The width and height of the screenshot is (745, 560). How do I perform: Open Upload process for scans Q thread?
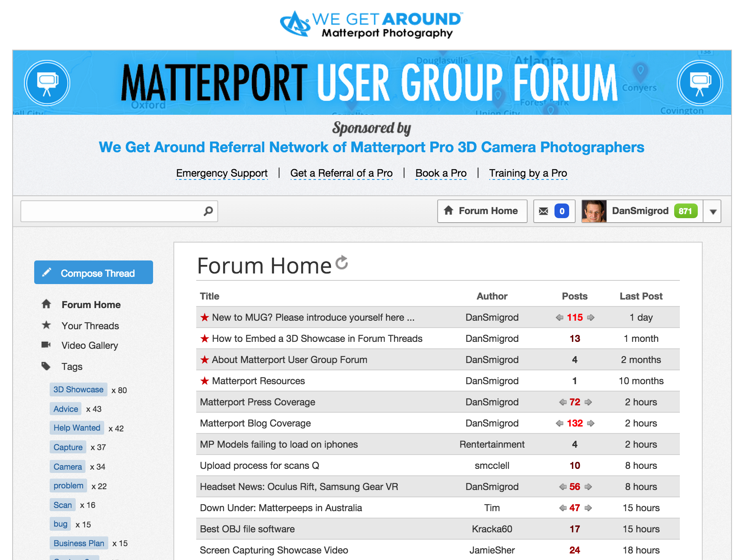point(259,466)
